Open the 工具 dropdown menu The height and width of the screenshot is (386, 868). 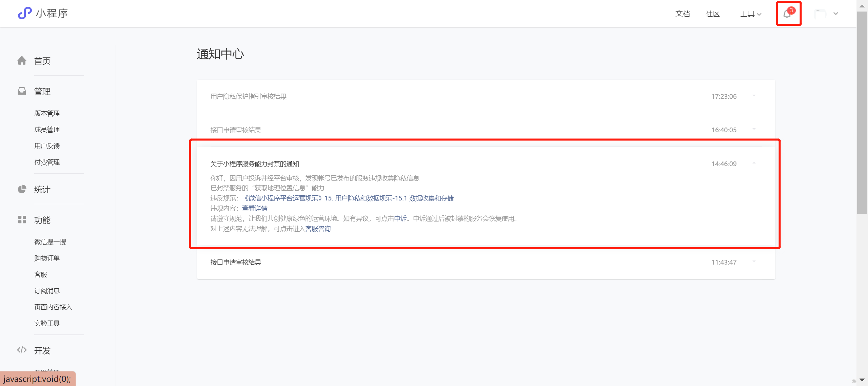pyautogui.click(x=751, y=14)
